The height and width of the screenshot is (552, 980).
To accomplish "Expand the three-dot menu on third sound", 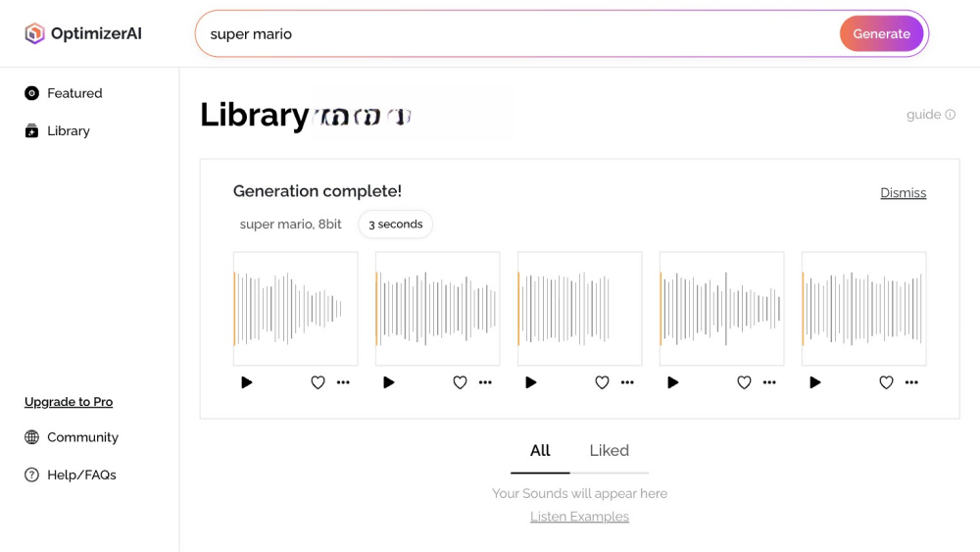I will 627,382.
